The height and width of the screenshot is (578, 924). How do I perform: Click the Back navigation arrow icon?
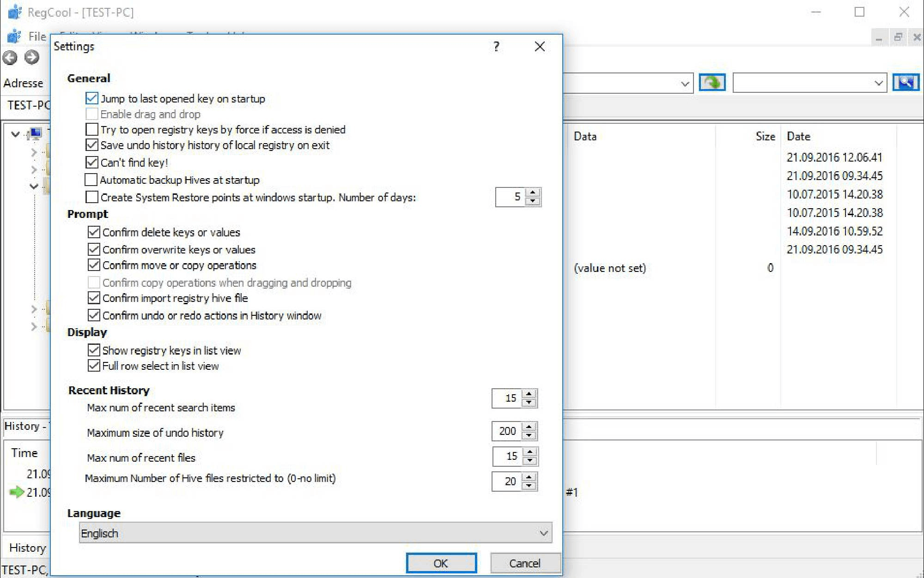[x=10, y=58]
